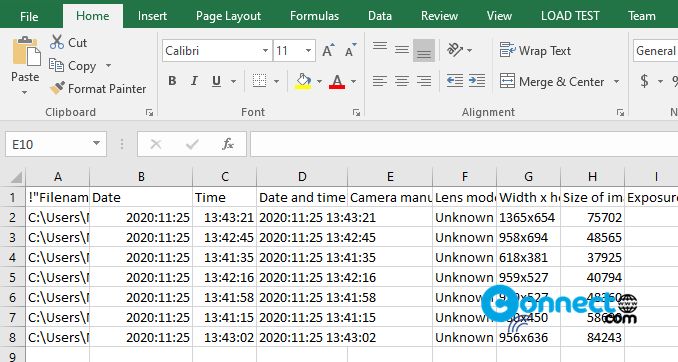Toggle Italic formatting
The image size is (678, 362).
(194, 81)
